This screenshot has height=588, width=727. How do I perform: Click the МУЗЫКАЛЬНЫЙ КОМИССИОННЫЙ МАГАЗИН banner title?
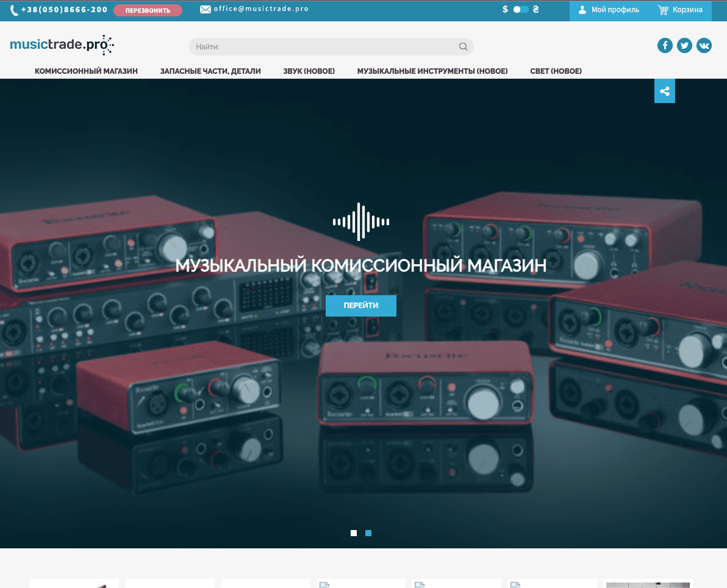click(x=360, y=265)
